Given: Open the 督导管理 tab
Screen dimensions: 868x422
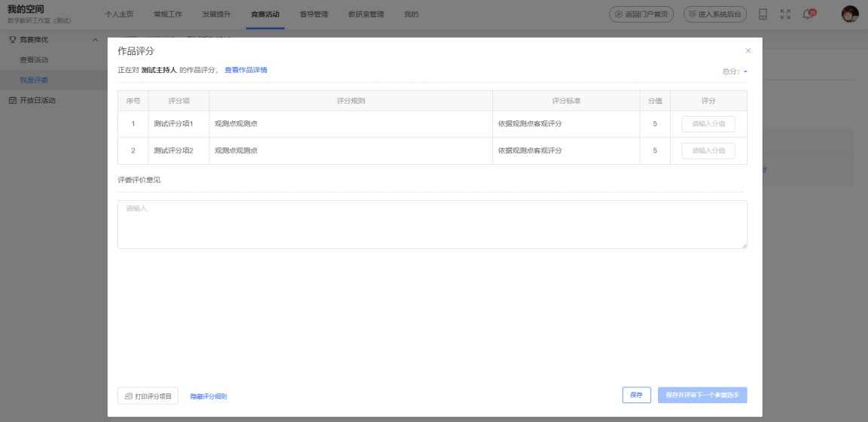Looking at the screenshot, I should [314, 14].
